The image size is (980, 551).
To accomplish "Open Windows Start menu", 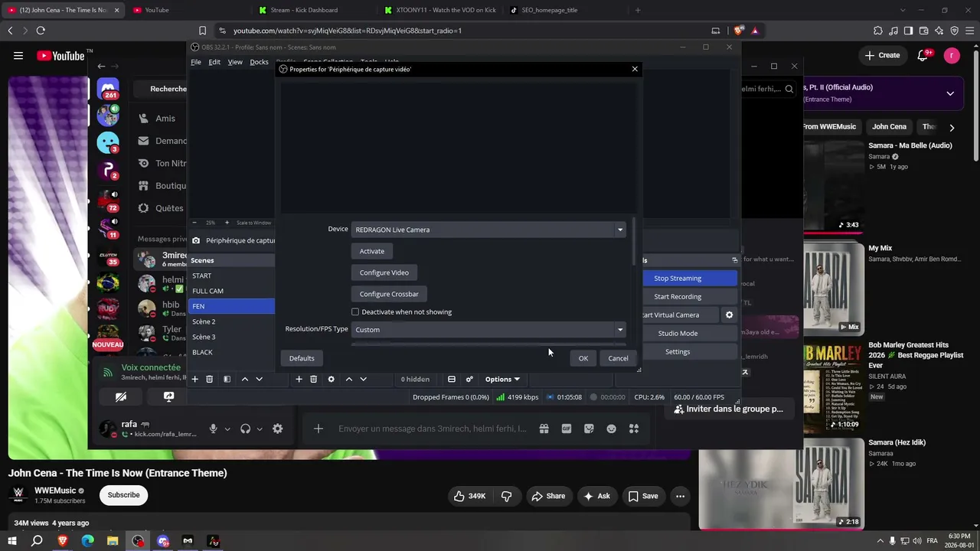I will (x=12, y=541).
